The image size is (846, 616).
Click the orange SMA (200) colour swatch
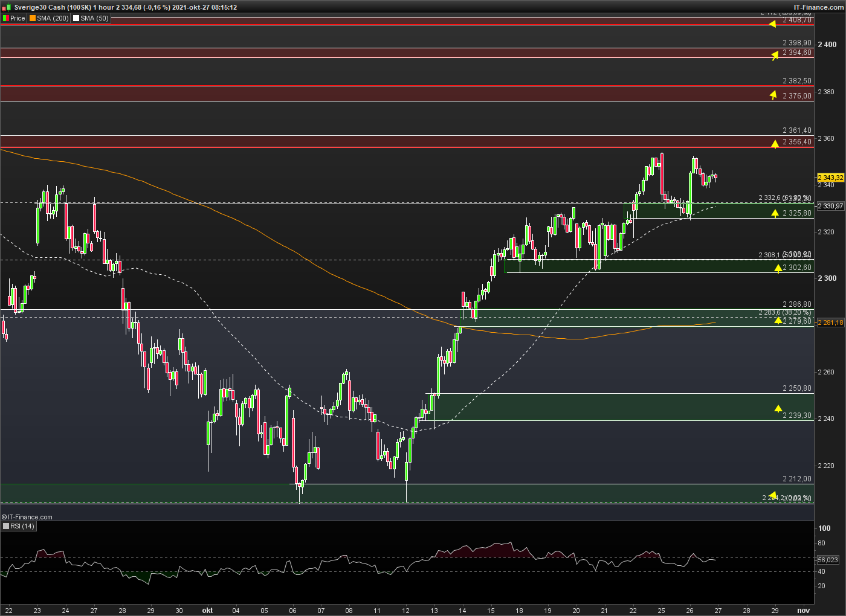(33, 18)
